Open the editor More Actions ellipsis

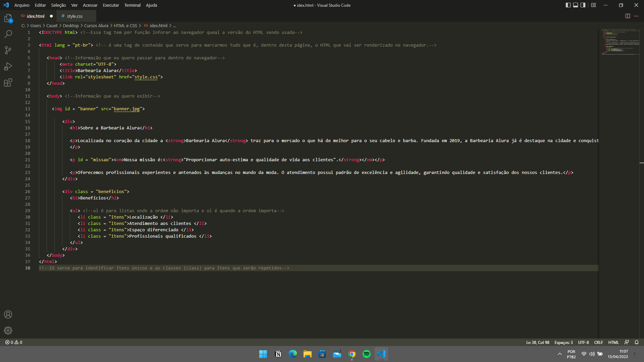coord(636,16)
